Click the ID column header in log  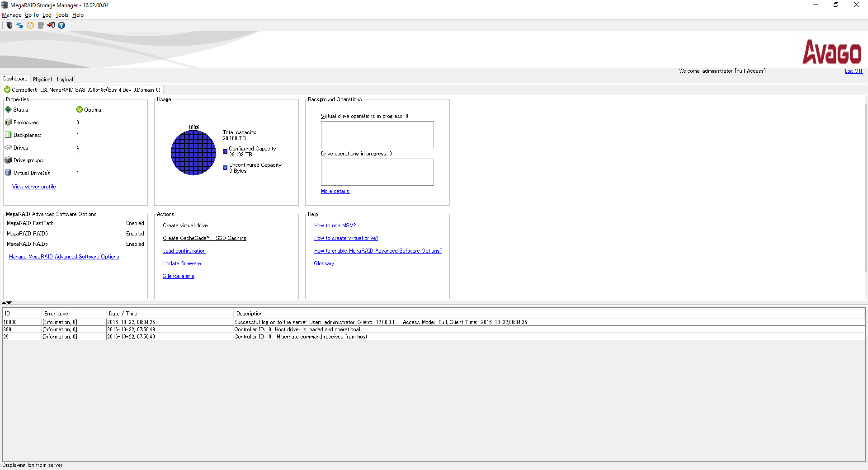coord(22,314)
